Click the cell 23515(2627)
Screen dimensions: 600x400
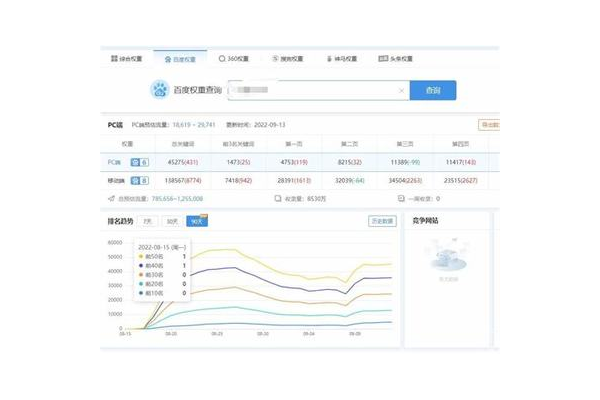point(461,180)
